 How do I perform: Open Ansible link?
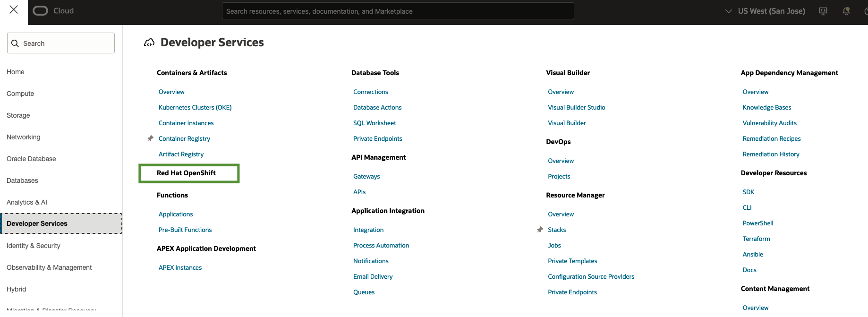[x=753, y=254]
